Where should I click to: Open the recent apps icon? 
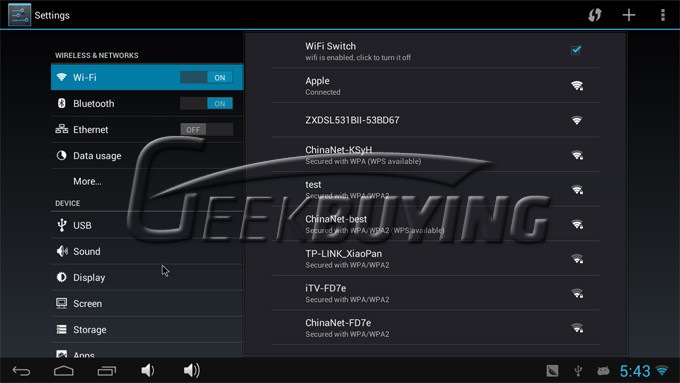pos(107,371)
